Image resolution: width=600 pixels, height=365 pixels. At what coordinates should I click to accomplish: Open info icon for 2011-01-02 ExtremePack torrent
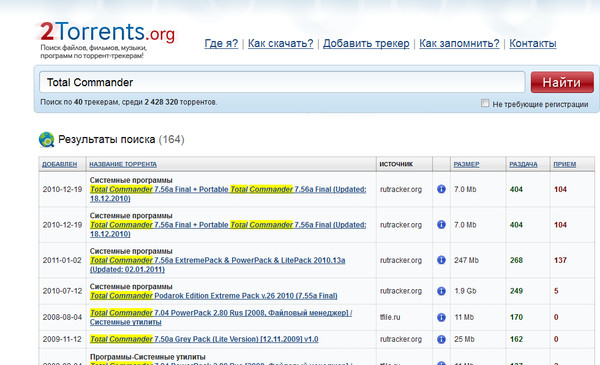[x=441, y=260]
